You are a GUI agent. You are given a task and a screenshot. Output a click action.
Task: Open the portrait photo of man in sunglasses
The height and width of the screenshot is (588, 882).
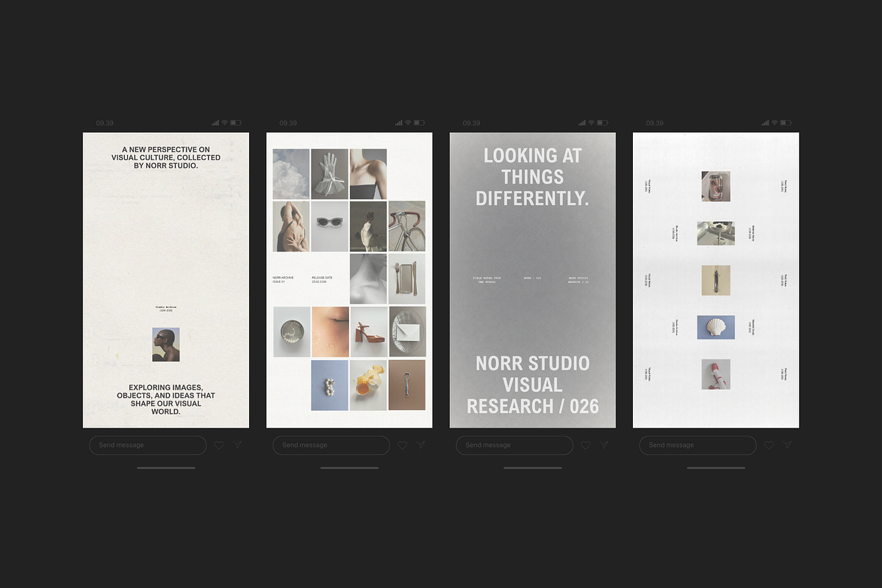click(166, 345)
